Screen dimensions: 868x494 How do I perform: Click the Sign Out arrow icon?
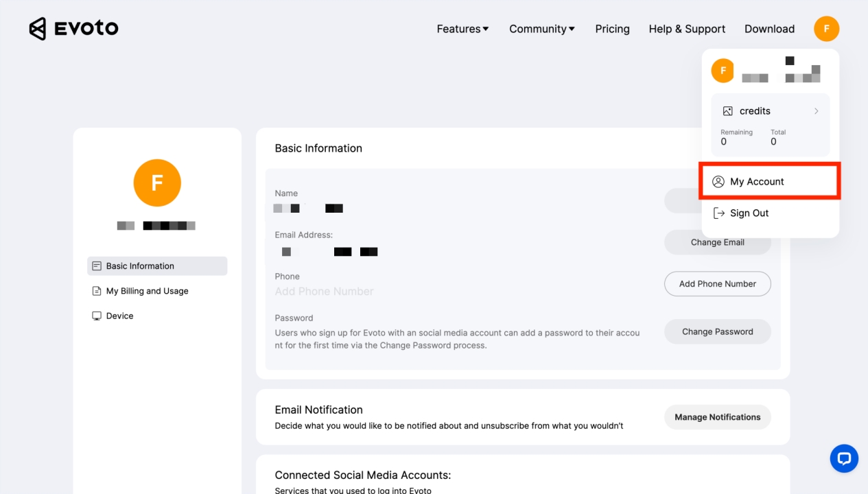click(718, 213)
